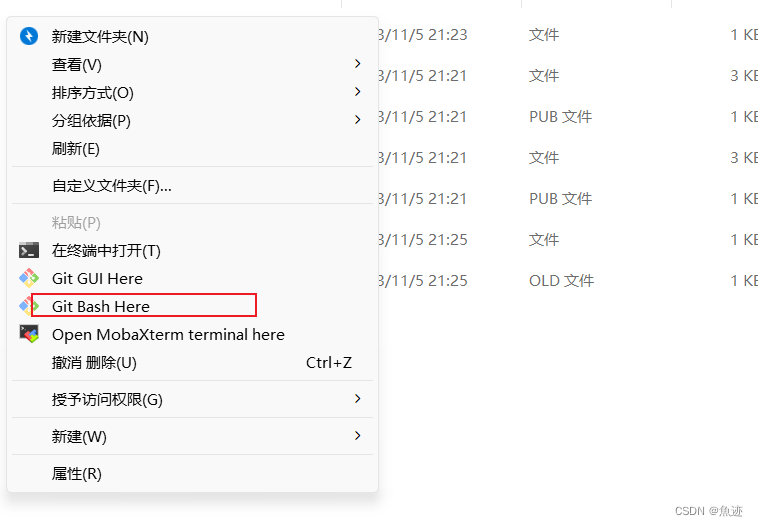Select the first PUB 文件 row

pyautogui.click(x=568, y=117)
